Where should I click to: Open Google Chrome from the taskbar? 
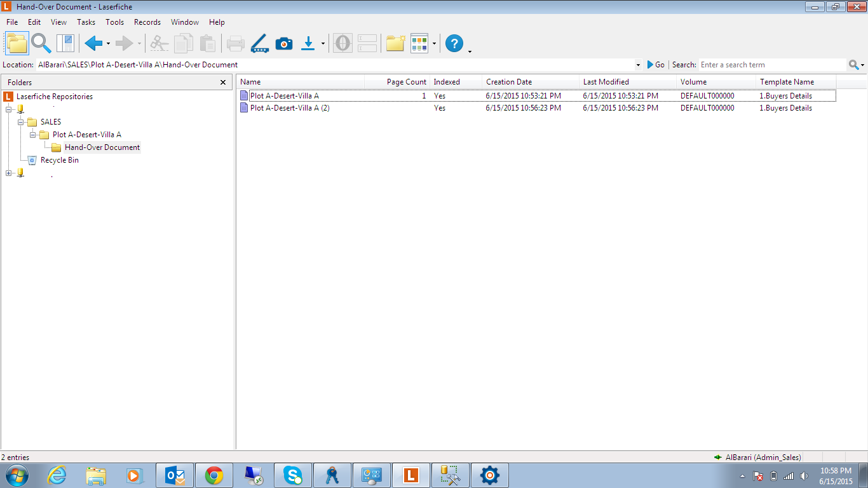214,475
